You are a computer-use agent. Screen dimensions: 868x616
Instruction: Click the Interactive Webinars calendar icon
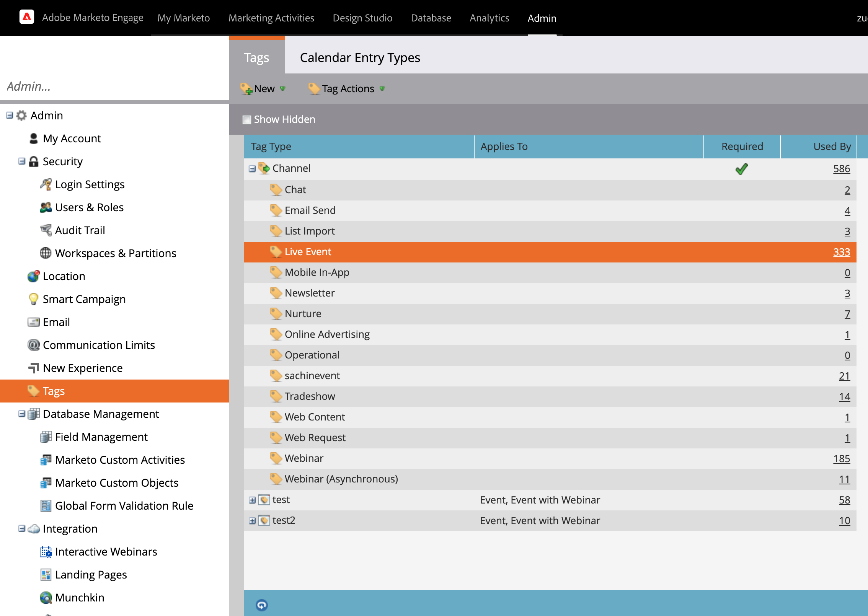point(46,552)
